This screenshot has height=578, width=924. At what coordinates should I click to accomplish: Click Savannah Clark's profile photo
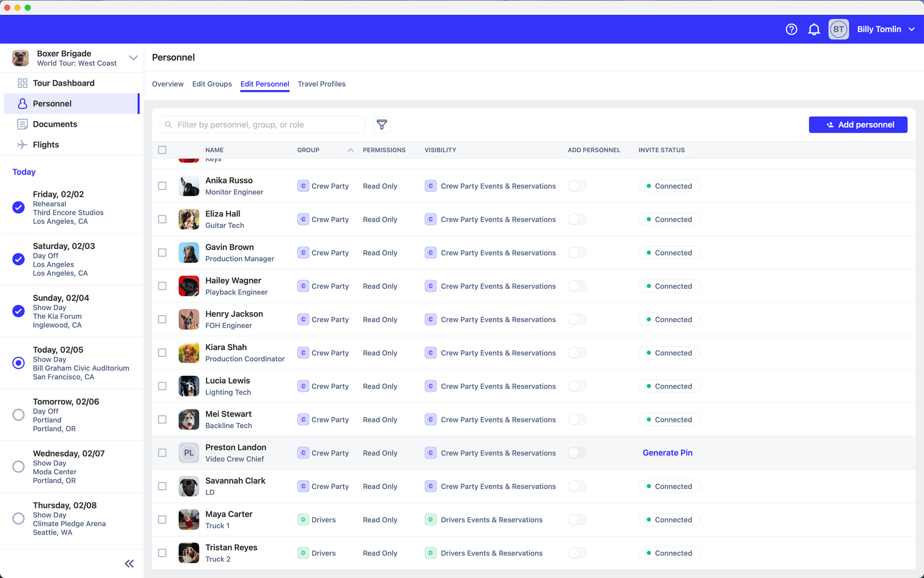click(x=189, y=486)
